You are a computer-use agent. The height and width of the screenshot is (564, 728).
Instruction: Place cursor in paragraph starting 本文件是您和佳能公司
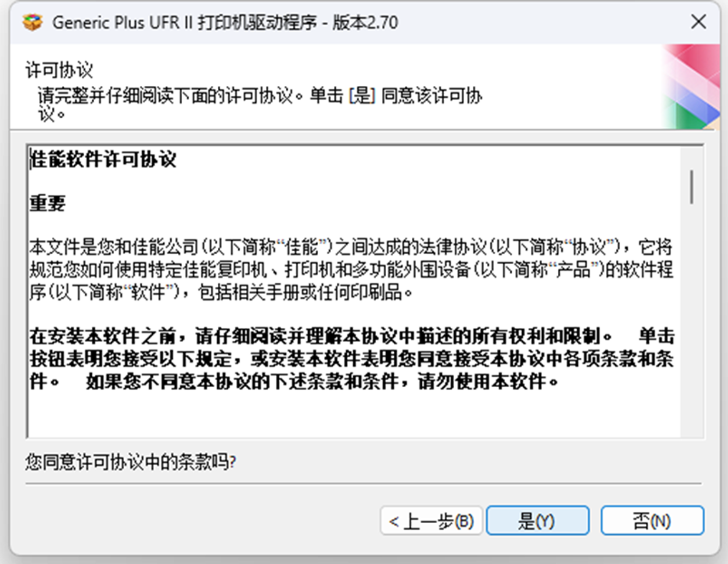point(351,269)
